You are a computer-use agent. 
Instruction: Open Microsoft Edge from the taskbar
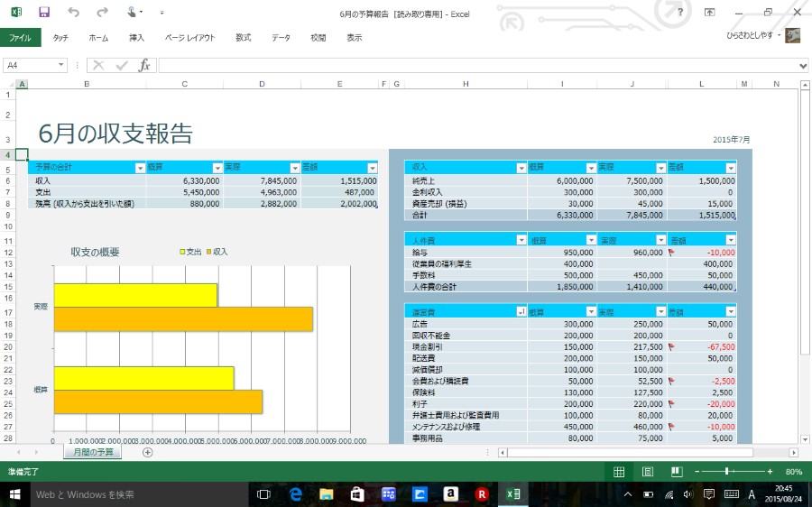(x=294, y=494)
